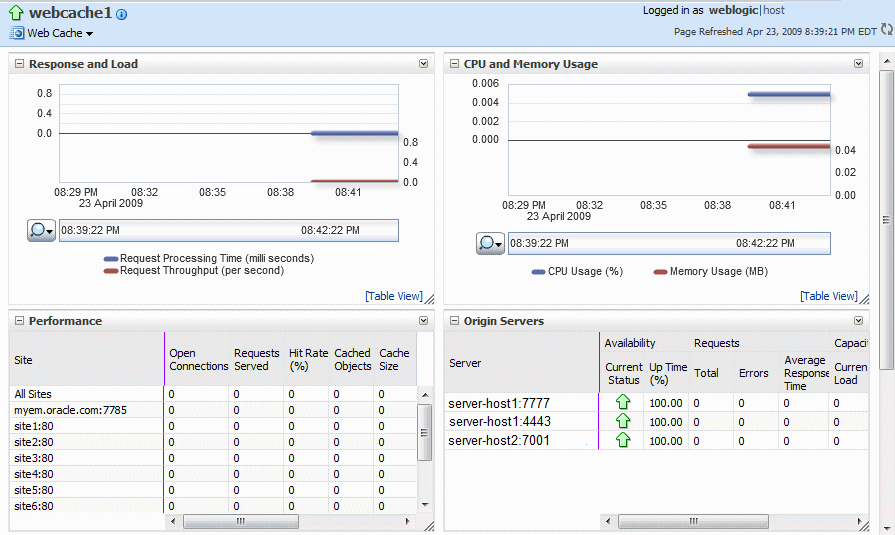The height and width of the screenshot is (535, 895).
Task: Open the Origin Servers panel options menu
Action: coord(858,321)
